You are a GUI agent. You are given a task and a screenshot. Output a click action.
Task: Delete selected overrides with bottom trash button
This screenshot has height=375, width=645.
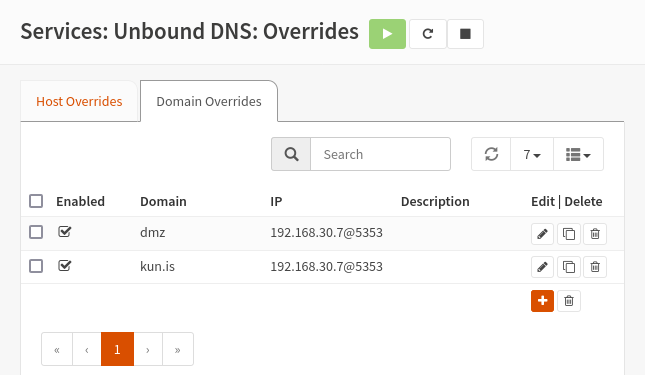[x=569, y=301]
